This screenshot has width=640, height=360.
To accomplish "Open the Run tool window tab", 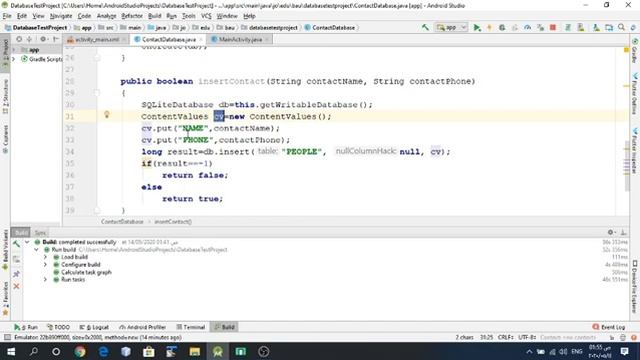I will 26,327.
